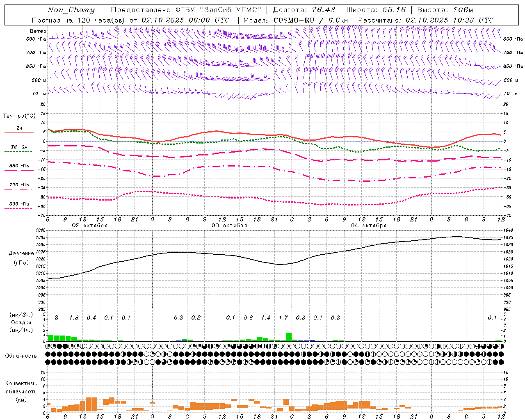Click the "03 октября" date label
525x420 pixels.
coord(229,226)
